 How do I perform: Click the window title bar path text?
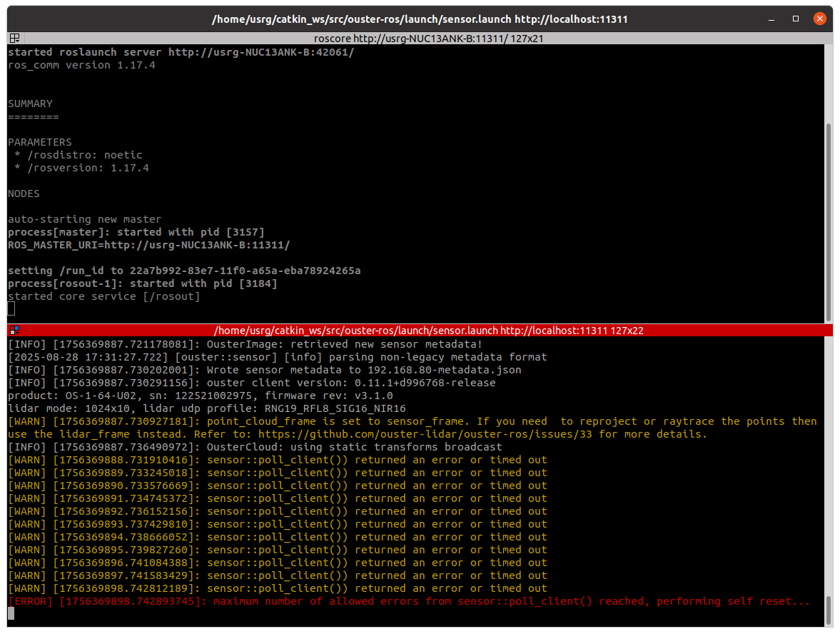(420, 19)
